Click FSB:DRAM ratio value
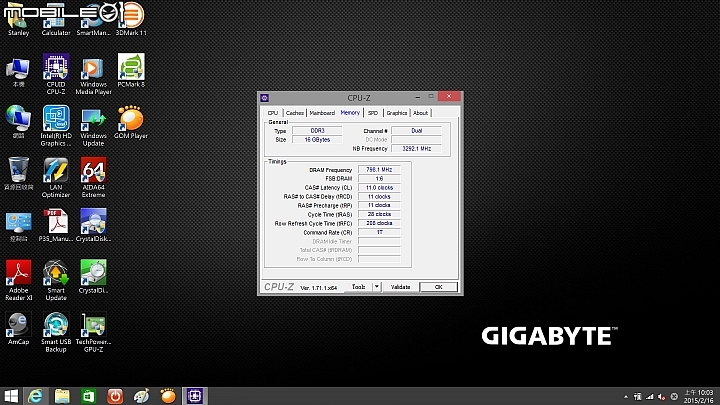The width and height of the screenshot is (720, 405). point(379,179)
